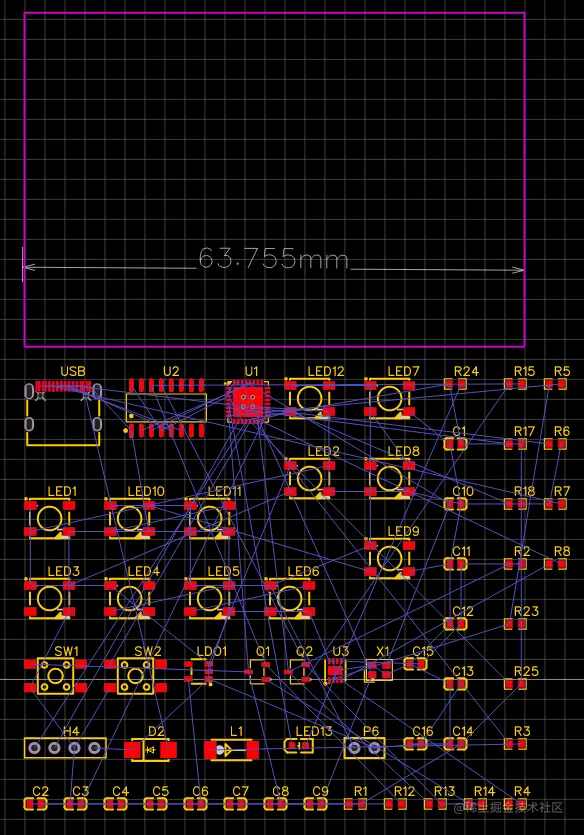Image resolution: width=584 pixels, height=835 pixels.
Task: Select the R3 resistor
Action: [x=515, y=744]
